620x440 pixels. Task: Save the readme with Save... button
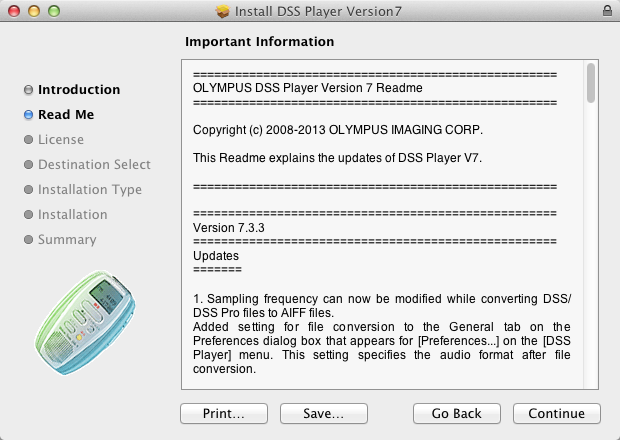324,413
